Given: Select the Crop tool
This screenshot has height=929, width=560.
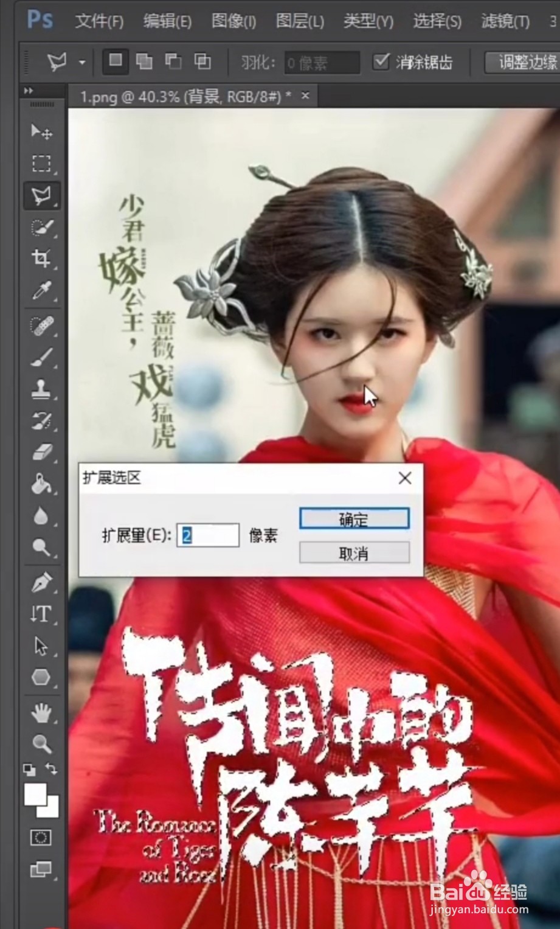Looking at the screenshot, I should point(41,259).
